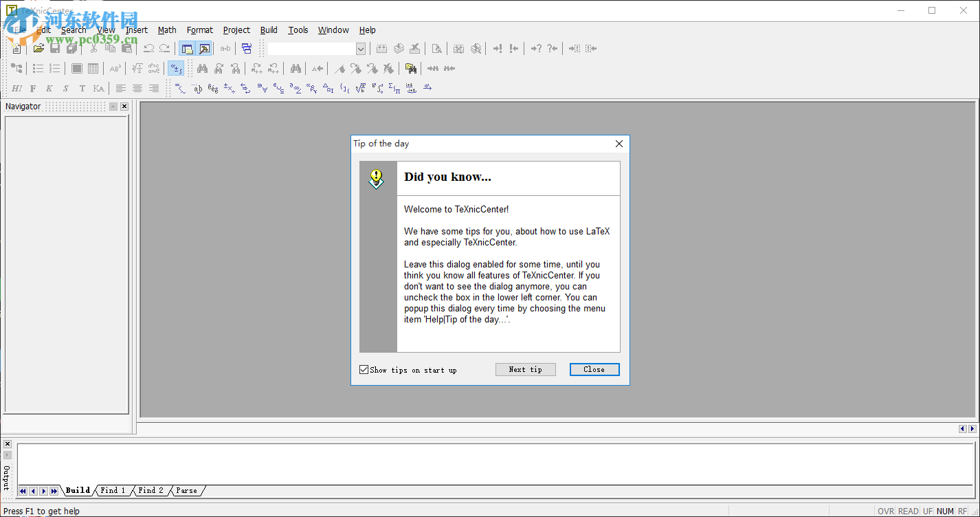Click the insert table grid icon
Screen dimensions: 980x517
coord(93,68)
